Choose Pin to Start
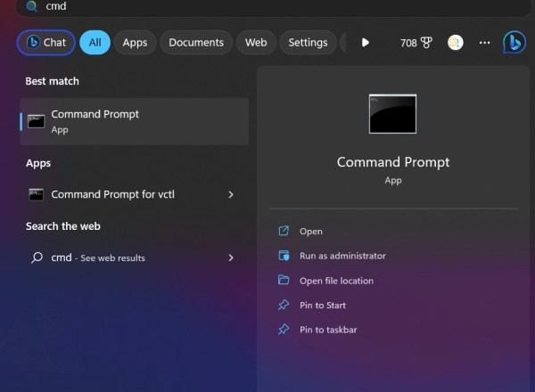 (x=323, y=305)
